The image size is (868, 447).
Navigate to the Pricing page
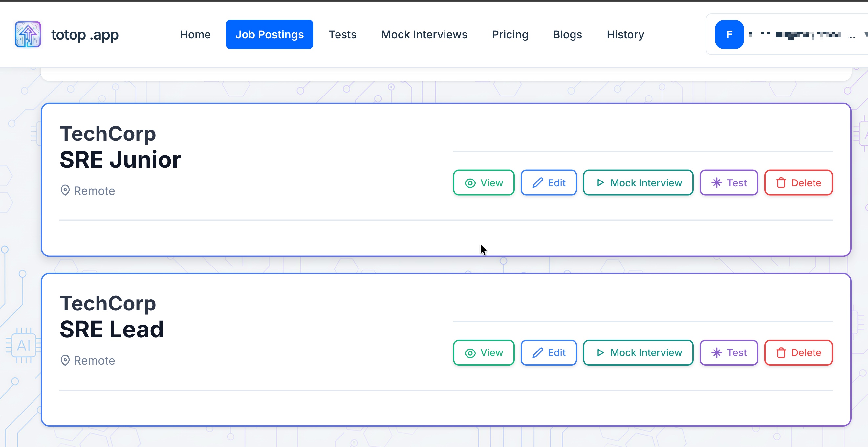click(x=510, y=34)
